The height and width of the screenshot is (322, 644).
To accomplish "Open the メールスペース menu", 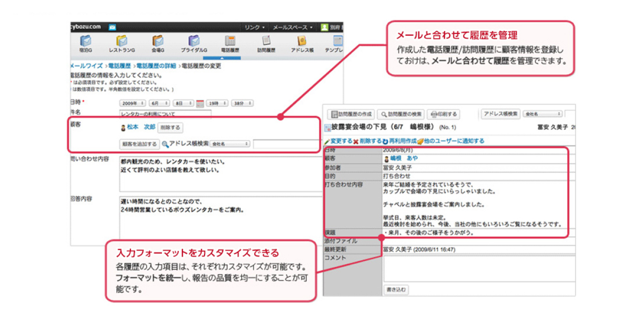I will tap(292, 27).
